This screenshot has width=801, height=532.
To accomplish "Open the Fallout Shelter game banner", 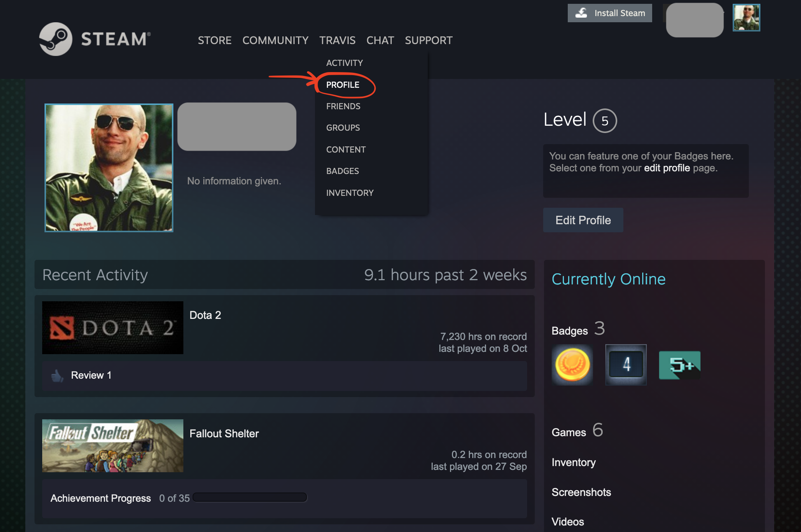I will click(112, 446).
